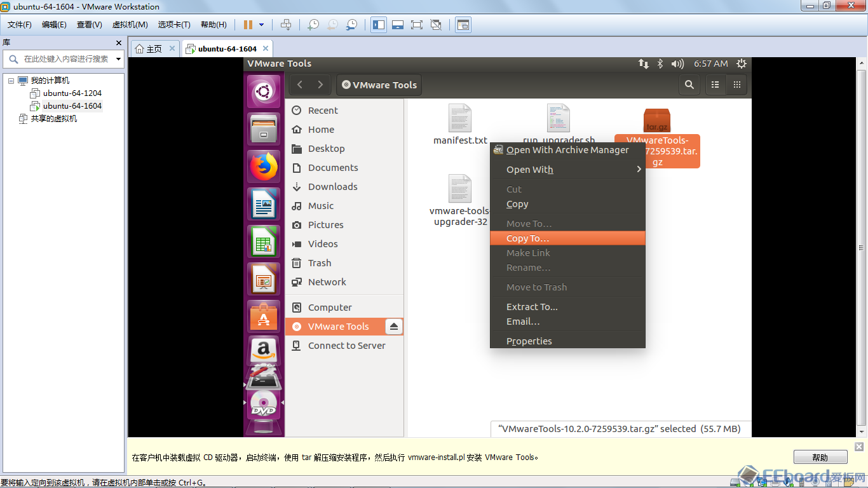Close the ubuntu-64-1604 tab
Viewport: 868px width, 488px height.
click(266, 48)
